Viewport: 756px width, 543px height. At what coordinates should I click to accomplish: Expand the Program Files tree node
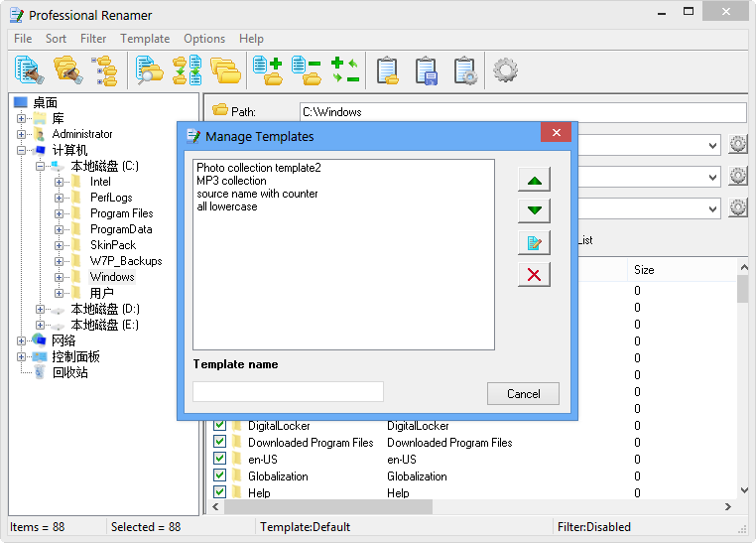(x=60, y=213)
